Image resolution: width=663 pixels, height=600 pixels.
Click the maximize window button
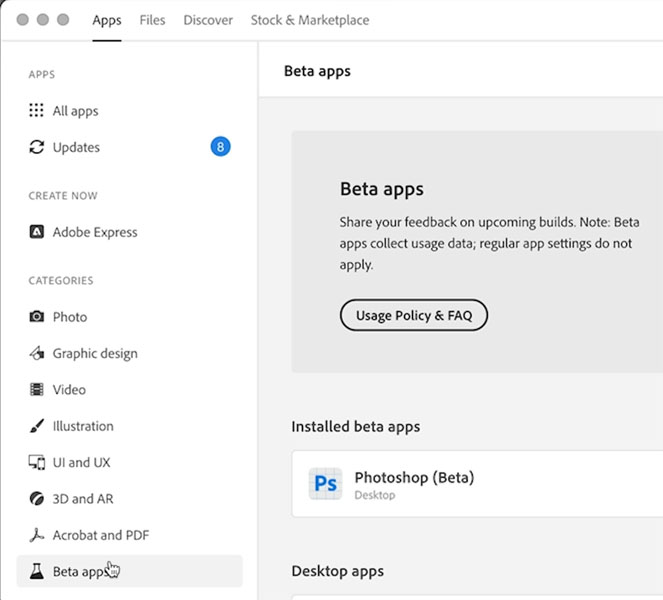[x=63, y=19]
